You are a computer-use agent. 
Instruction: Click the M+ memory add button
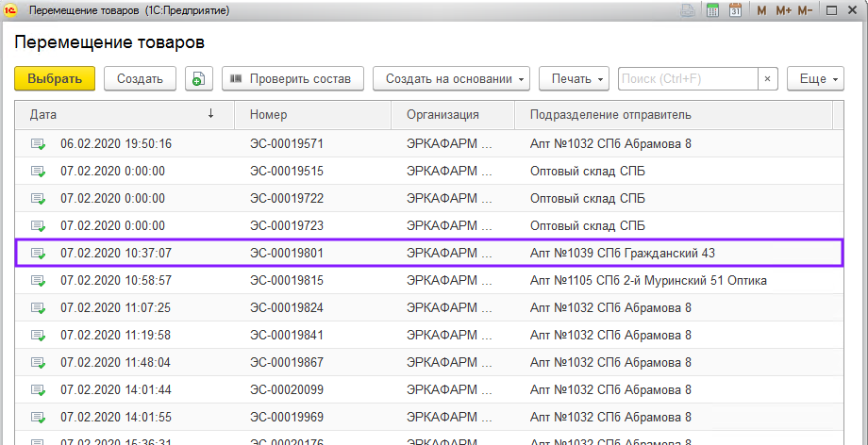(783, 10)
